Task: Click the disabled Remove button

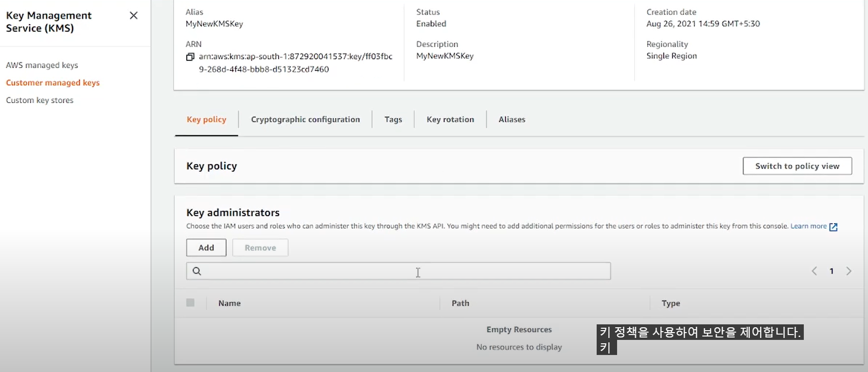Action: tap(260, 248)
